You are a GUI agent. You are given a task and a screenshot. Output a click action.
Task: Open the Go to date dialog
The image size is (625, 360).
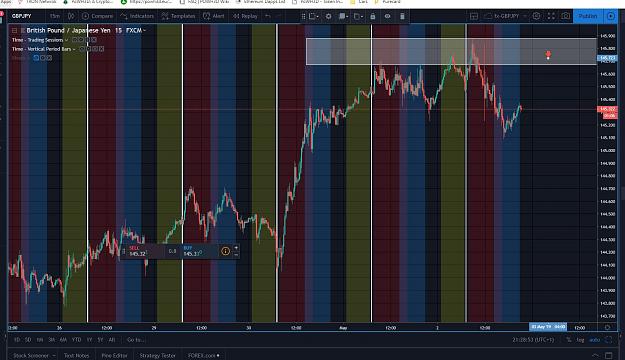[x=136, y=340]
